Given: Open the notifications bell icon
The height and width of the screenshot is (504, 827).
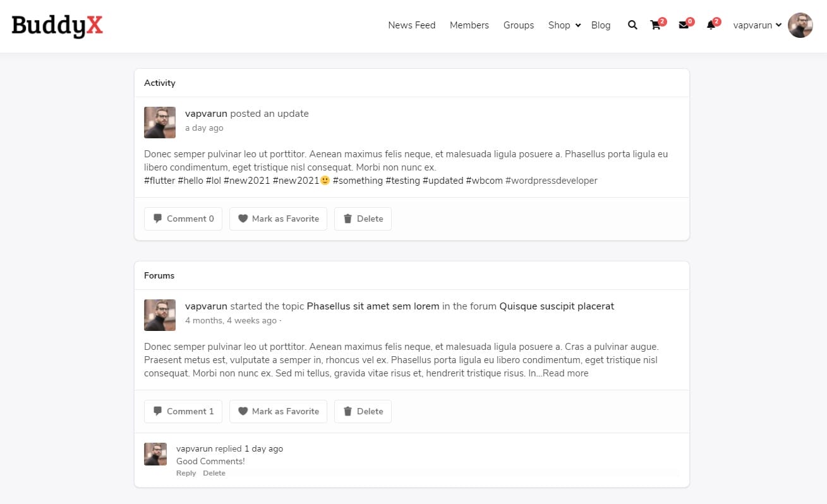Looking at the screenshot, I should pyautogui.click(x=711, y=25).
